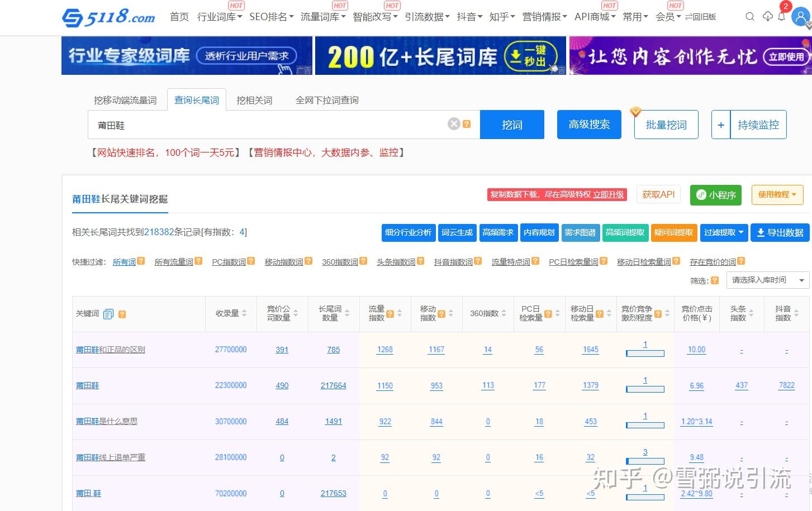
Task: Sort table by 长尾词数量 column
Action: (x=347, y=313)
